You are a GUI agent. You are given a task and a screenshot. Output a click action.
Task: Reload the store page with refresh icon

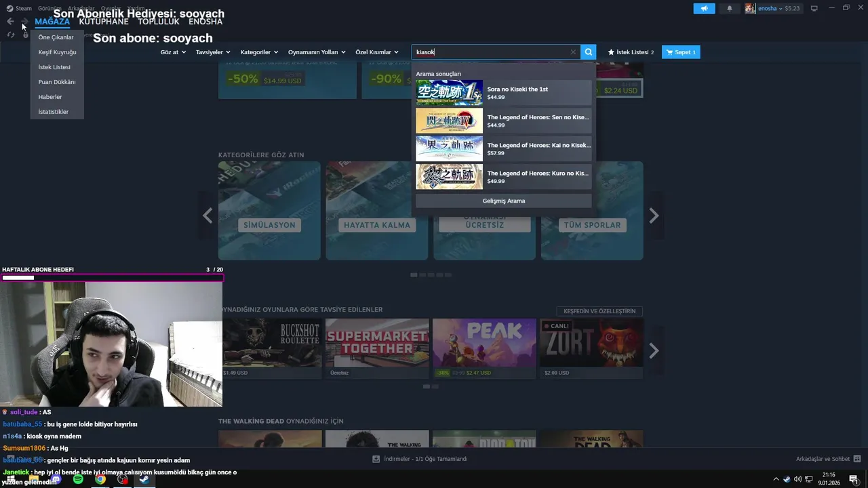coord(11,35)
